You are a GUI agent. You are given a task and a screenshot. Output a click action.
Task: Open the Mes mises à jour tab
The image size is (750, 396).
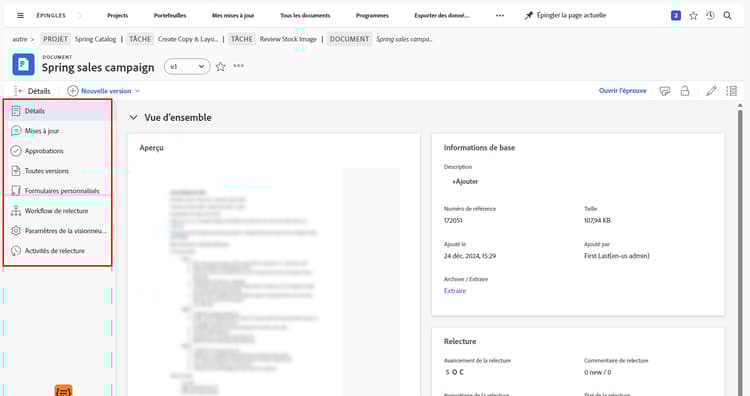[233, 15]
